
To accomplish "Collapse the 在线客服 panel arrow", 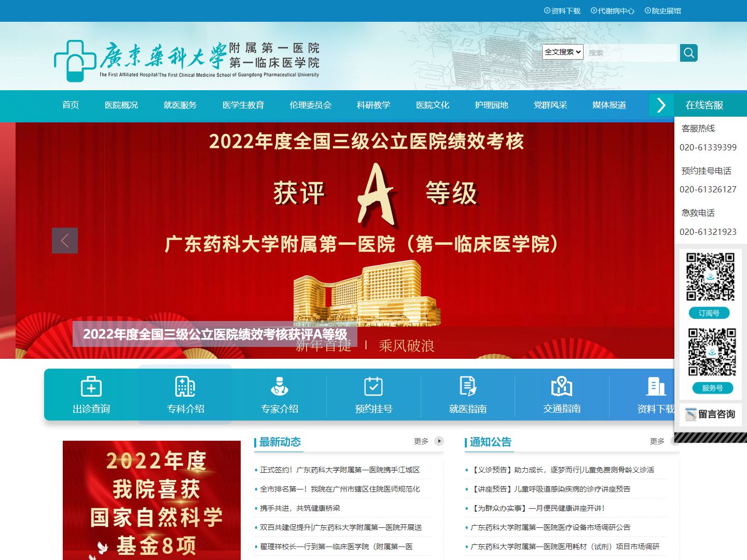I will click(x=661, y=105).
